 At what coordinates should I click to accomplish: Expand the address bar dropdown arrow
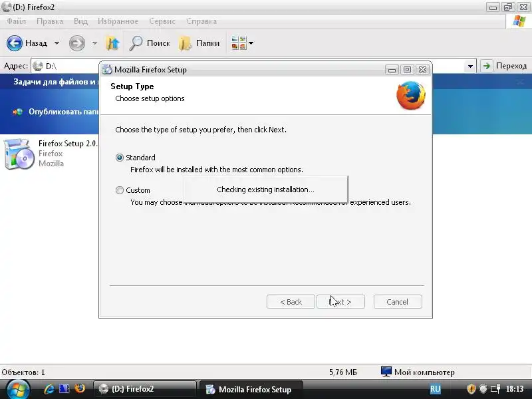(x=470, y=66)
